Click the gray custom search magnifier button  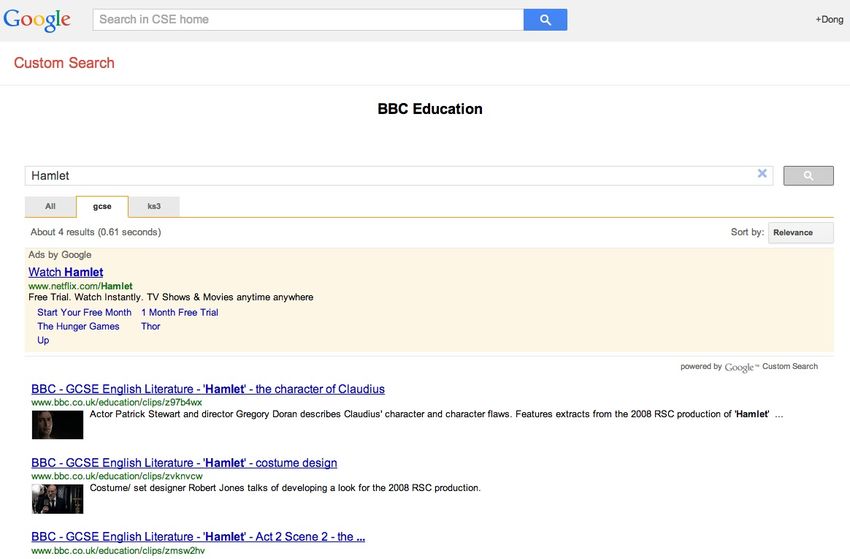[x=808, y=176]
